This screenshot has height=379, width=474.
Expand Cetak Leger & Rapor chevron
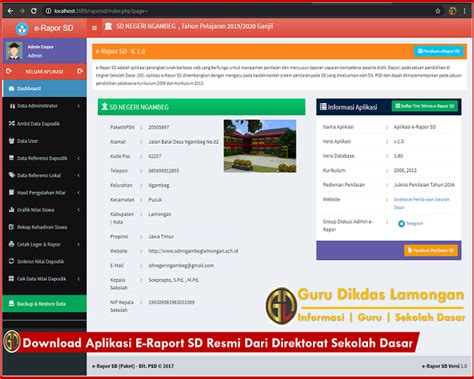tap(79, 244)
